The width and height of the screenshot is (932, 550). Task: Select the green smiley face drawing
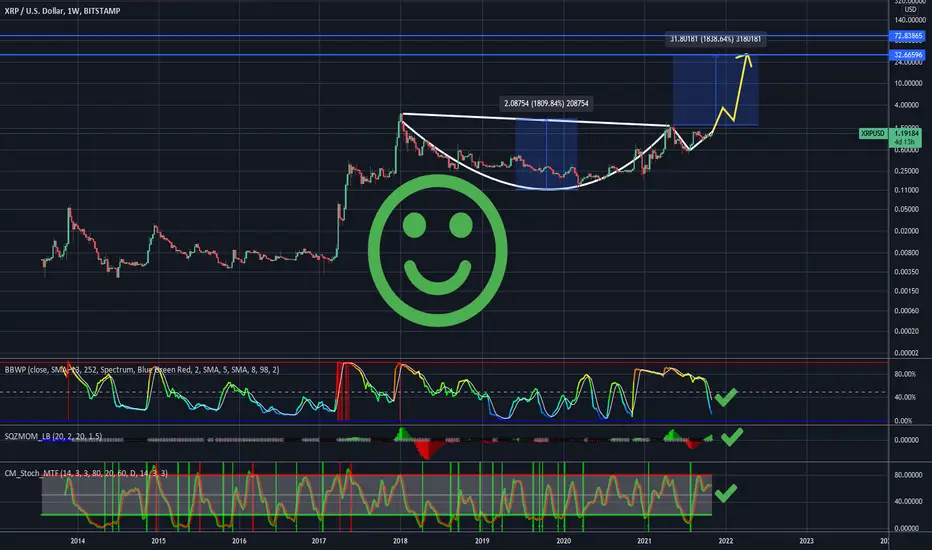437,250
